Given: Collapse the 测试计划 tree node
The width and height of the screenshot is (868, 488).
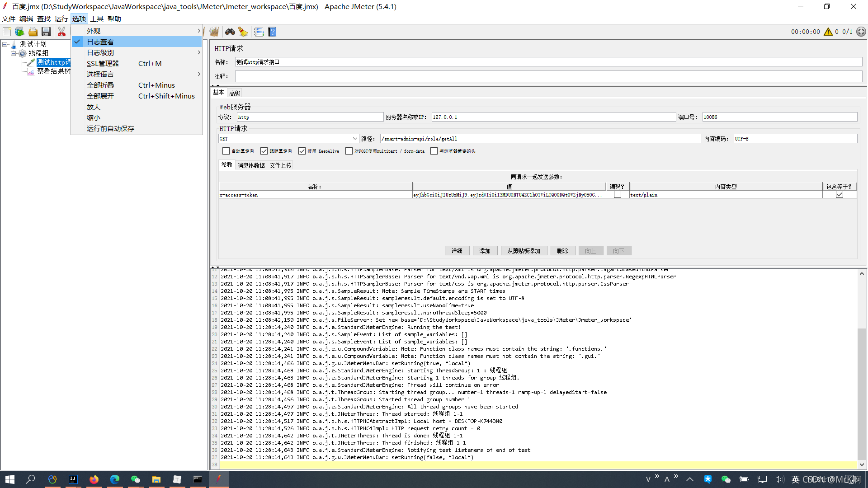Looking at the screenshot, I should (x=5, y=44).
